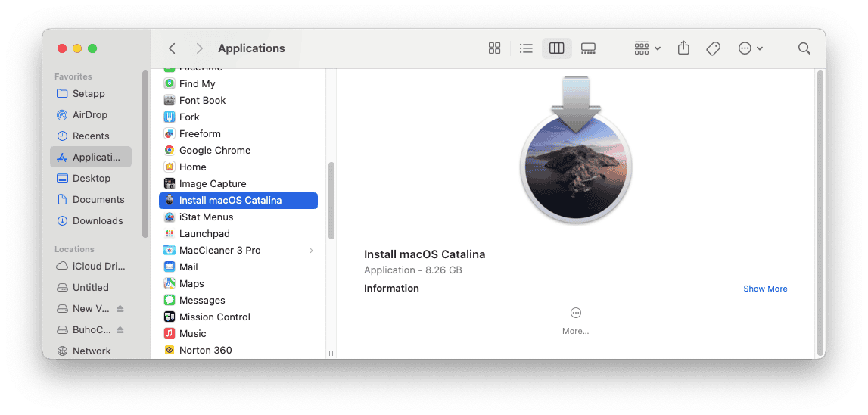Click the column resize handle
Screen dimensions: 868x415
[x=331, y=353]
